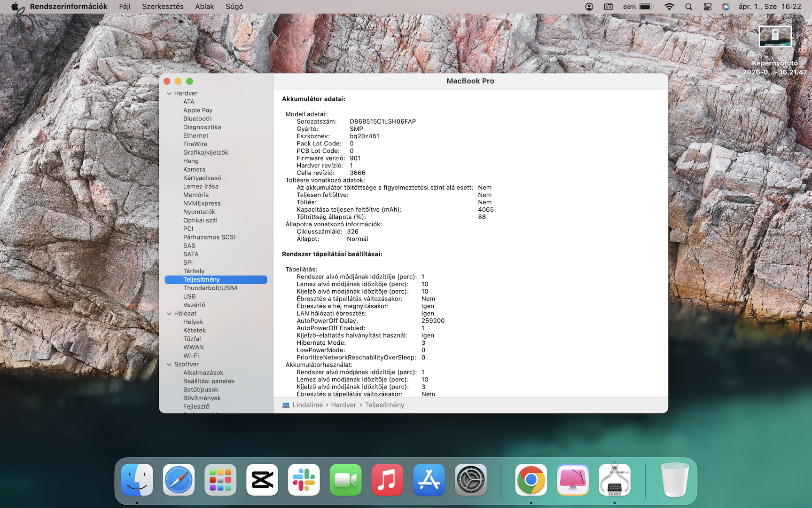
Task: Open the Ablak menu in menu bar
Action: [x=204, y=7]
